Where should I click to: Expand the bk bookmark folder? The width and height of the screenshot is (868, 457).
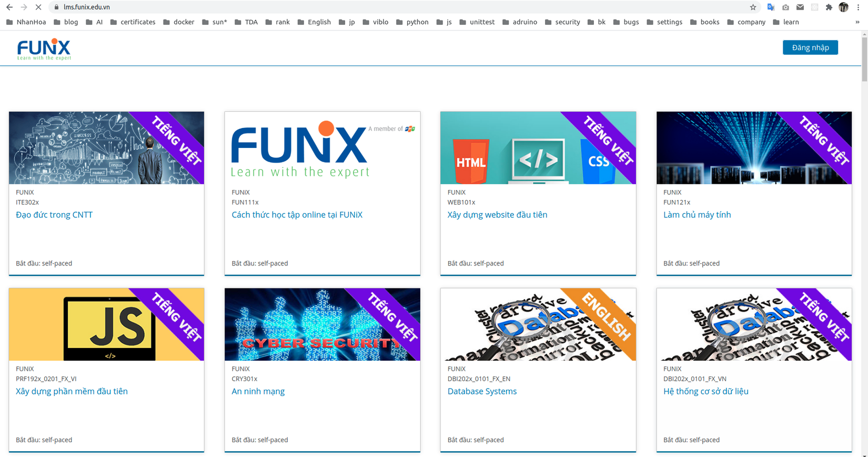click(596, 22)
